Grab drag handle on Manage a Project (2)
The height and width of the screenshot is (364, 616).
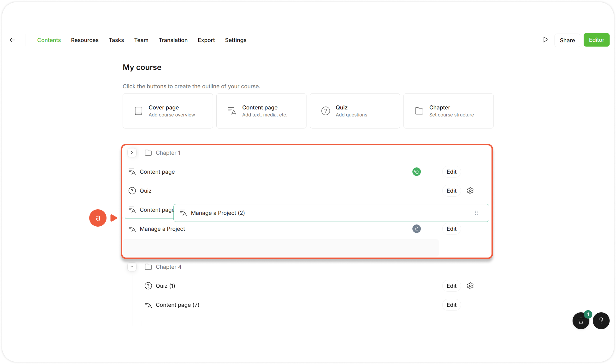pyautogui.click(x=476, y=213)
